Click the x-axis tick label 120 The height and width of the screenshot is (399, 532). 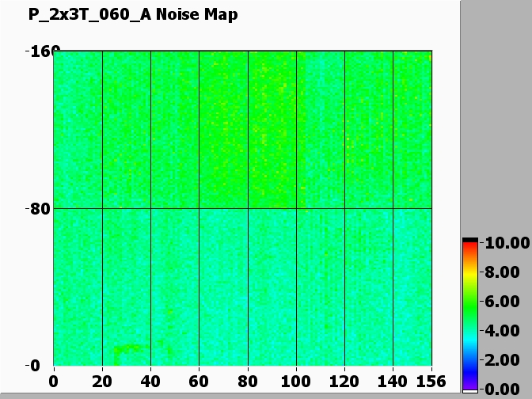pyautogui.click(x=344, y=382)
